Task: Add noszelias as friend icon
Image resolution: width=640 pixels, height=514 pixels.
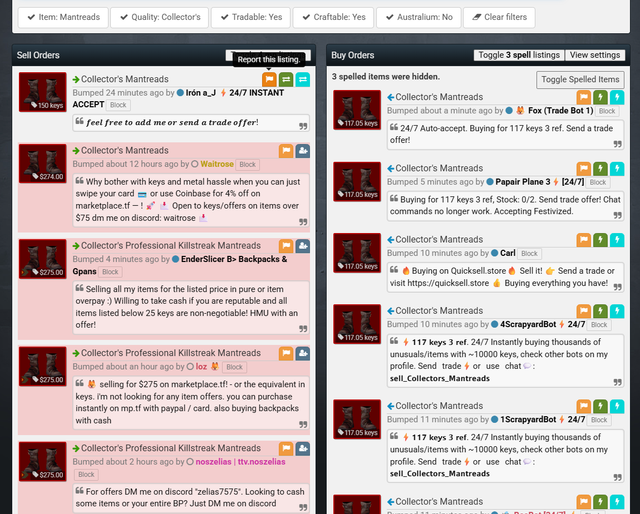Action: pos(302,448)
